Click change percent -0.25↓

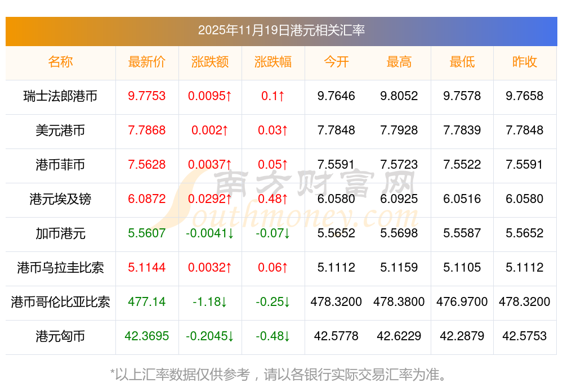click(x=273, y=301)
